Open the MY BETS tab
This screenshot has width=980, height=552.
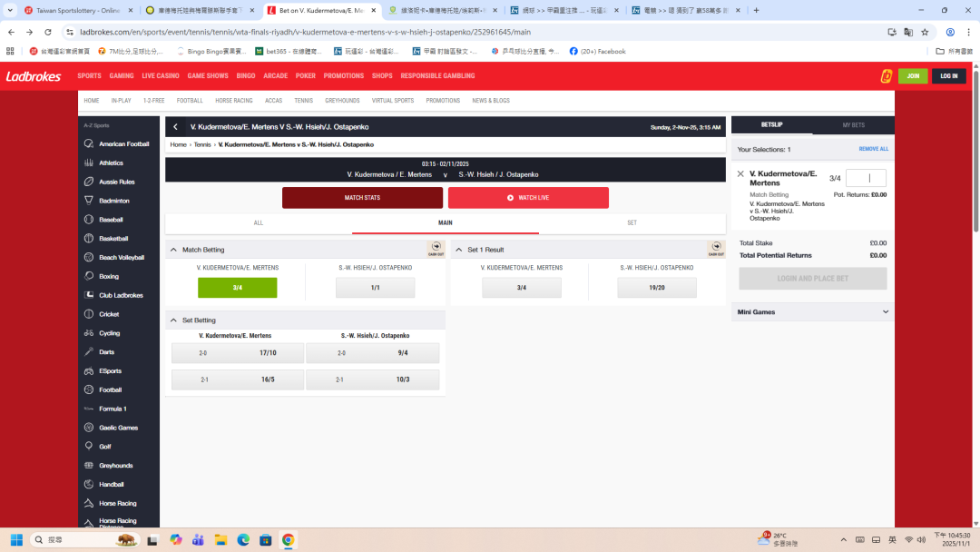point(853,125)
